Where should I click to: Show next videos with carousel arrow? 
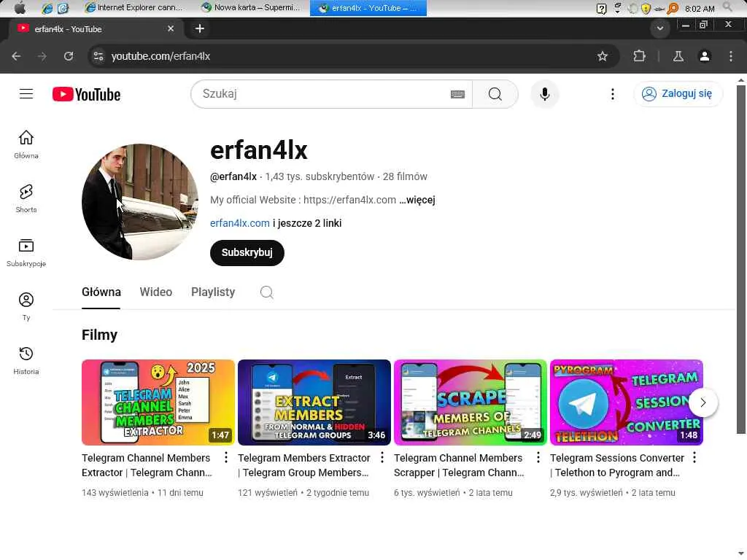tap(703, 402)
